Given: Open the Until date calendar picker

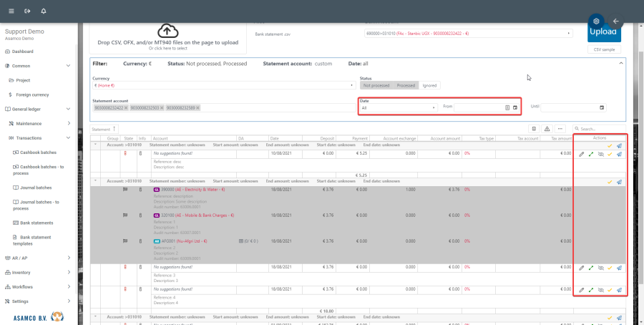Looking at the screenshot, I should pos(601,107).
